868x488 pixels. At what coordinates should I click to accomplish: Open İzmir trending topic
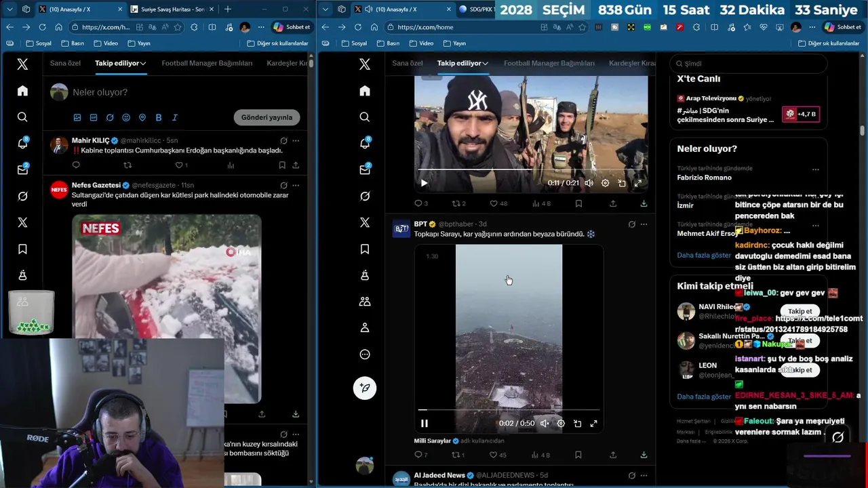pyautogui.click(x=685, y=205)
